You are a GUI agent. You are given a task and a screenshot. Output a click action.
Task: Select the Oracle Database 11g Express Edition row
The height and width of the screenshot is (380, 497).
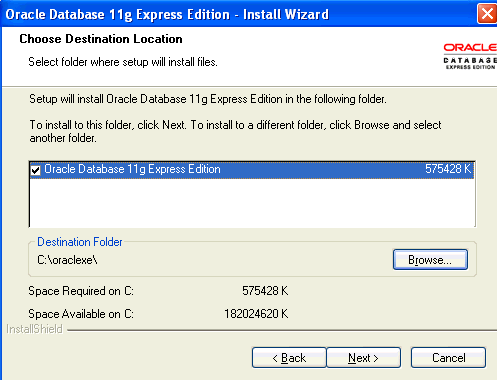(252, 170)
